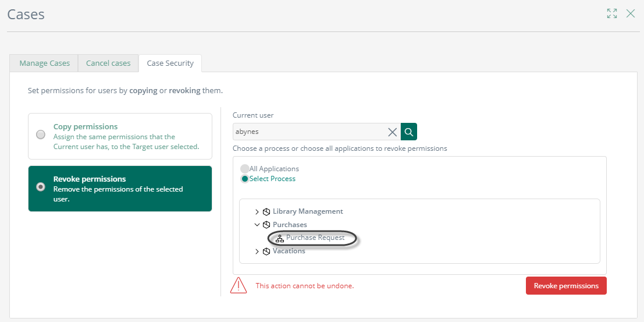Viewport: 644px width, 322px height.
Task: Expand the Vacations node
Action: pos(257,252)
